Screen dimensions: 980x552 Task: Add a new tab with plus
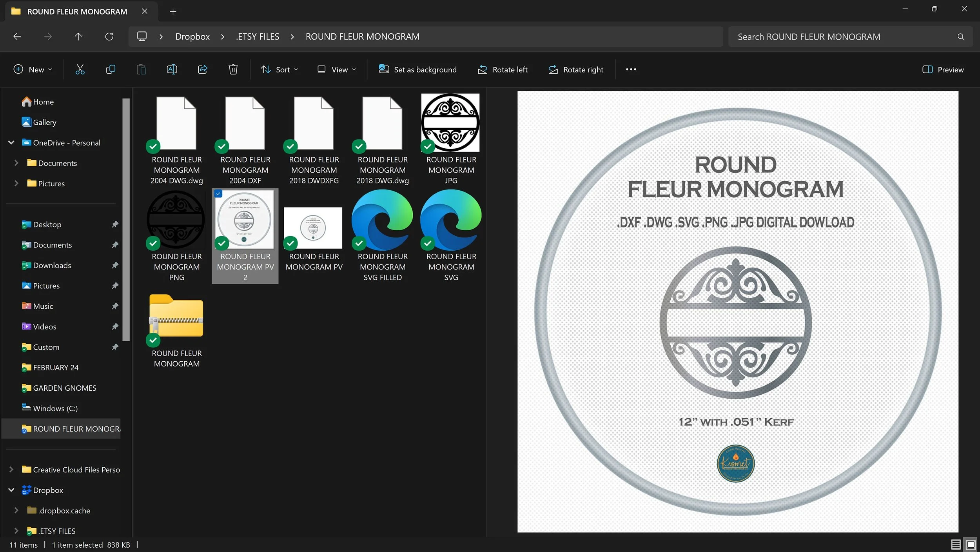pos(173,11)
